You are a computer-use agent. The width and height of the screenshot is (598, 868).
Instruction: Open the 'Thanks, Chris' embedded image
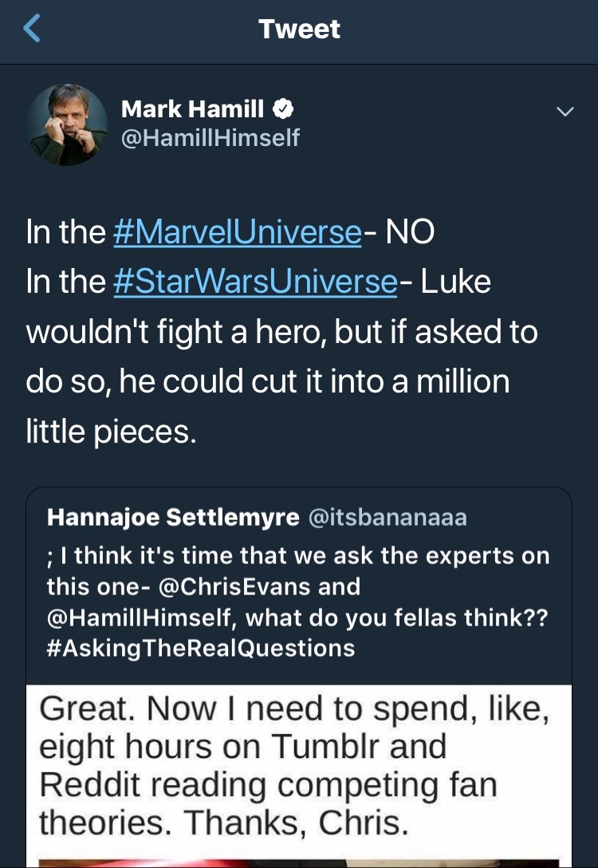tap(299, 766)
